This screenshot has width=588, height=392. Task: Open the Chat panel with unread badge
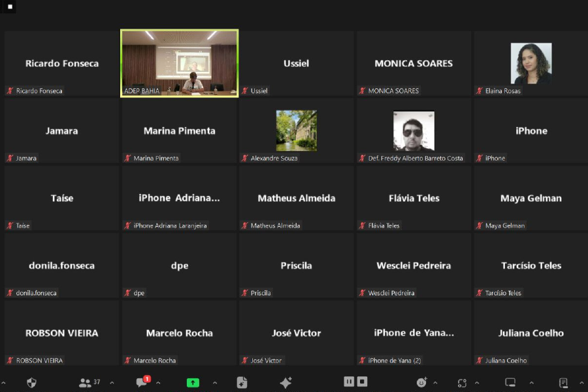tap(143, 382)
